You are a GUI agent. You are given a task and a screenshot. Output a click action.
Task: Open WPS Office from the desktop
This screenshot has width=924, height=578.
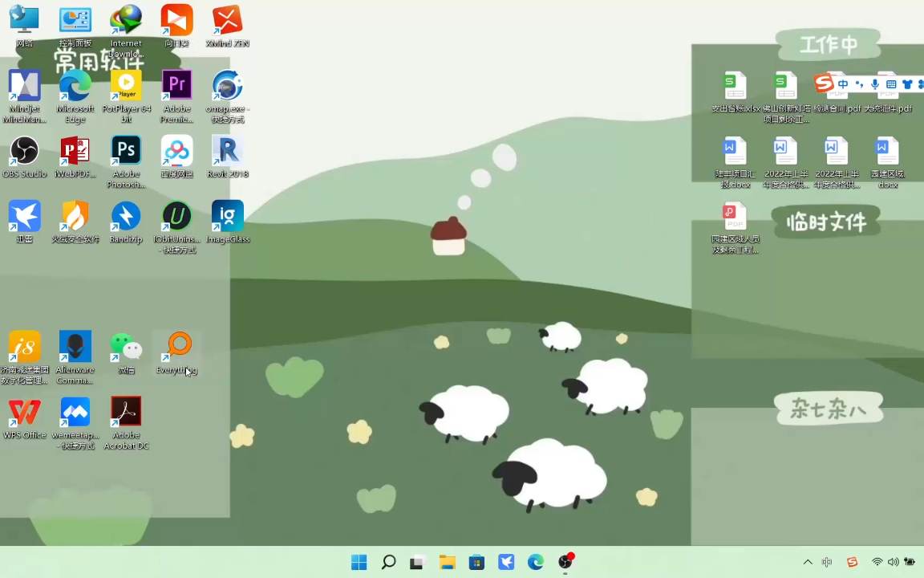click(x=24, y=415)
